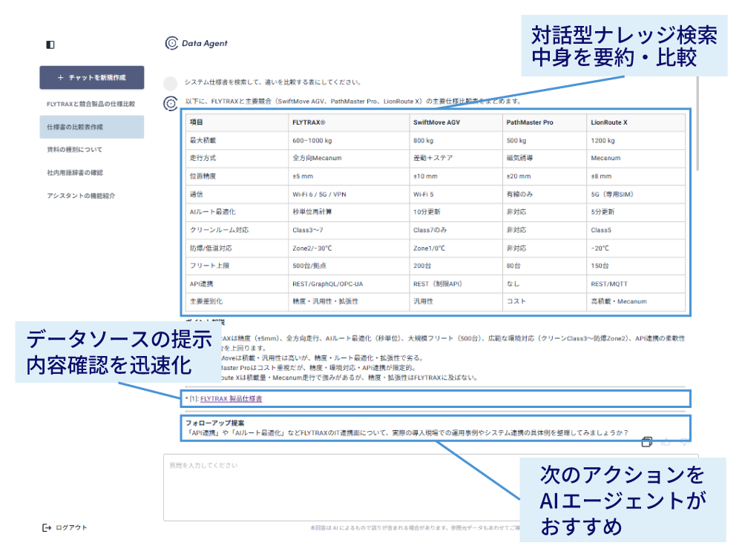Open the 社内用語辞書の確認 chat
The height and width of the screenshot is (560, 742).
tap(75, 173)
